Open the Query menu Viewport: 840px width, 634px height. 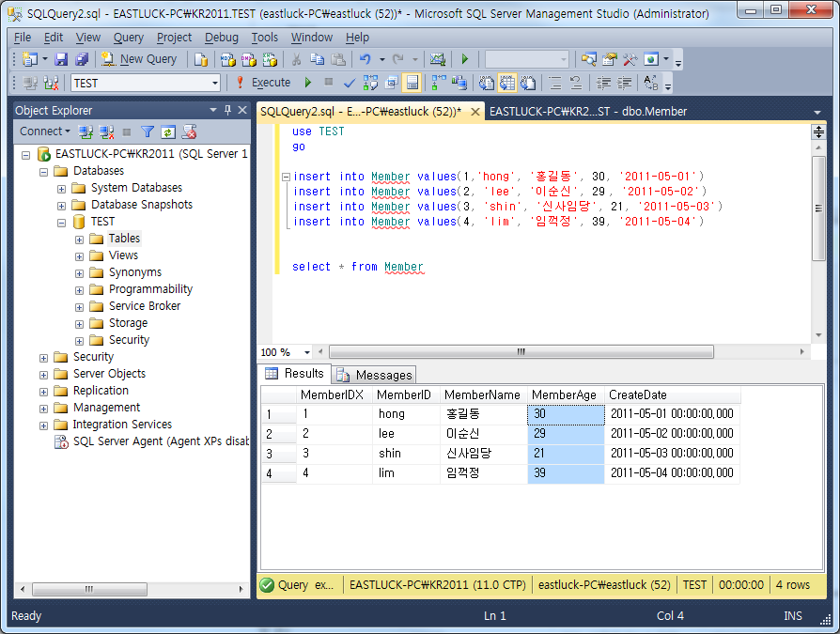tap(129, 38)
